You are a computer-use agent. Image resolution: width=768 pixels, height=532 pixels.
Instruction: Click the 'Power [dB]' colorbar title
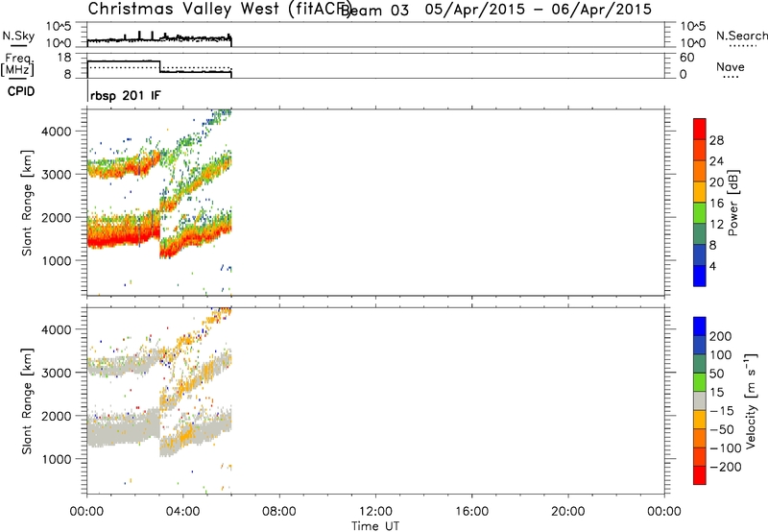[x=732, y=203]
